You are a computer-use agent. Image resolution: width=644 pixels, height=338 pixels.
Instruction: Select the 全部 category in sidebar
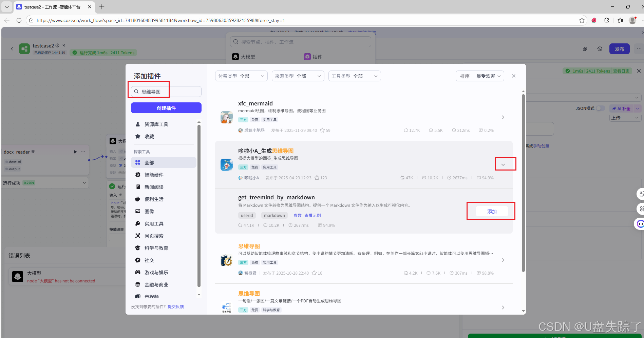pos(164,162)
